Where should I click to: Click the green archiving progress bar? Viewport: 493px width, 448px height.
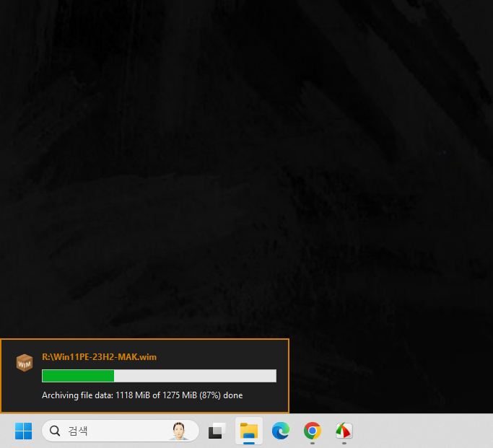tap(159, 376)
